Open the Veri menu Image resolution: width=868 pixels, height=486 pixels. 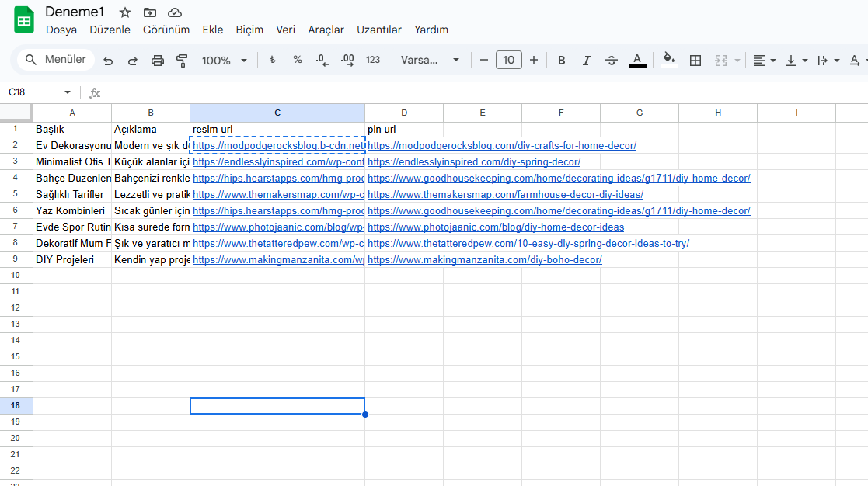click(x=286, y=30)
